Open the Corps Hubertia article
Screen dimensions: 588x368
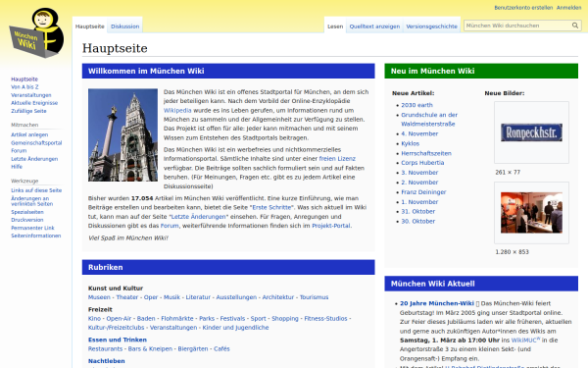pyautogui.click(x=422, y=163)
